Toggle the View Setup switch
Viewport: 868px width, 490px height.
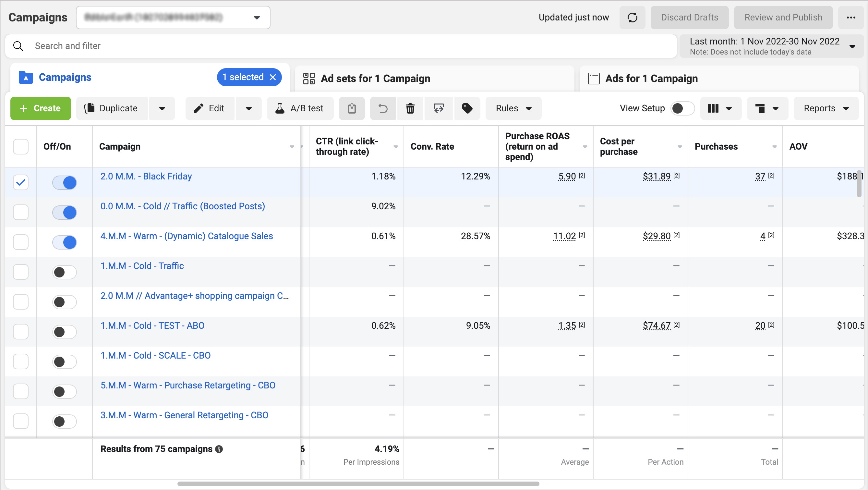coord(682,108)
